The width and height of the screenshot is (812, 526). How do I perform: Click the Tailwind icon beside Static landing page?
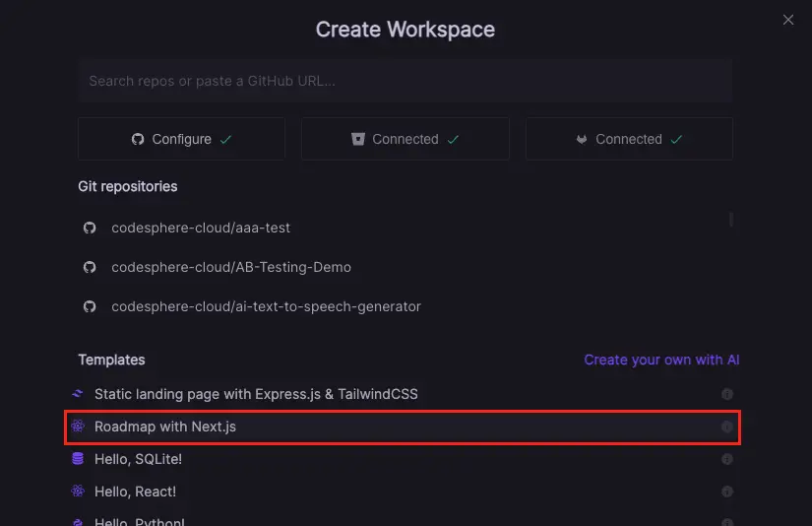[x=78, y=394]
